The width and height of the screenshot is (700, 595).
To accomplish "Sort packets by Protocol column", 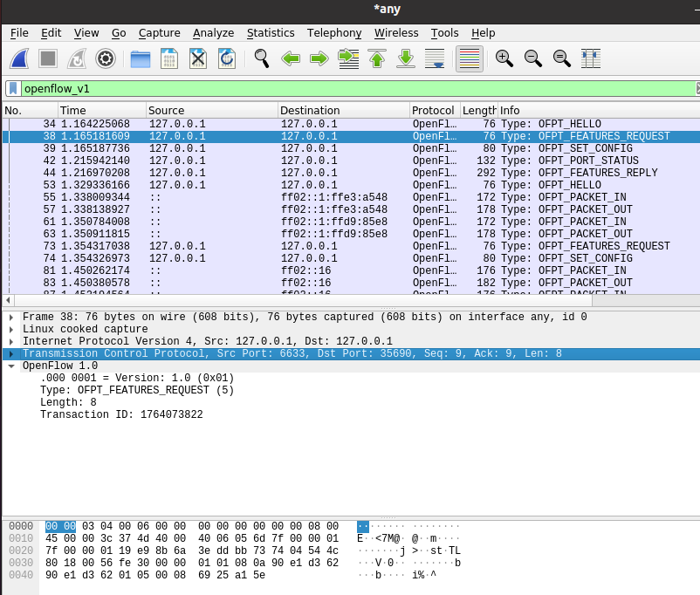I will [x=435, y=110].
